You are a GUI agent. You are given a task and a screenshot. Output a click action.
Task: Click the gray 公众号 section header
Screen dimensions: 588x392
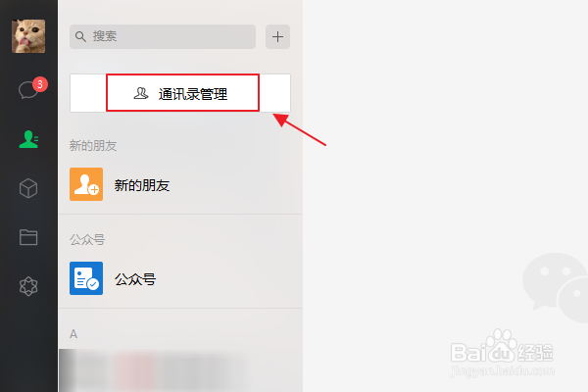(87, 239)
